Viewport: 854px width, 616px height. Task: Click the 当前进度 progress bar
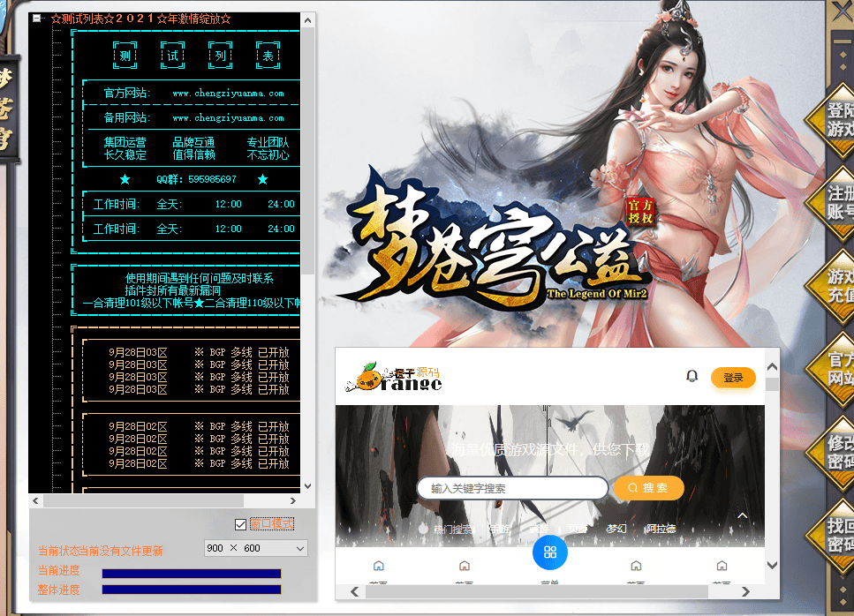[x=192, y=574]
